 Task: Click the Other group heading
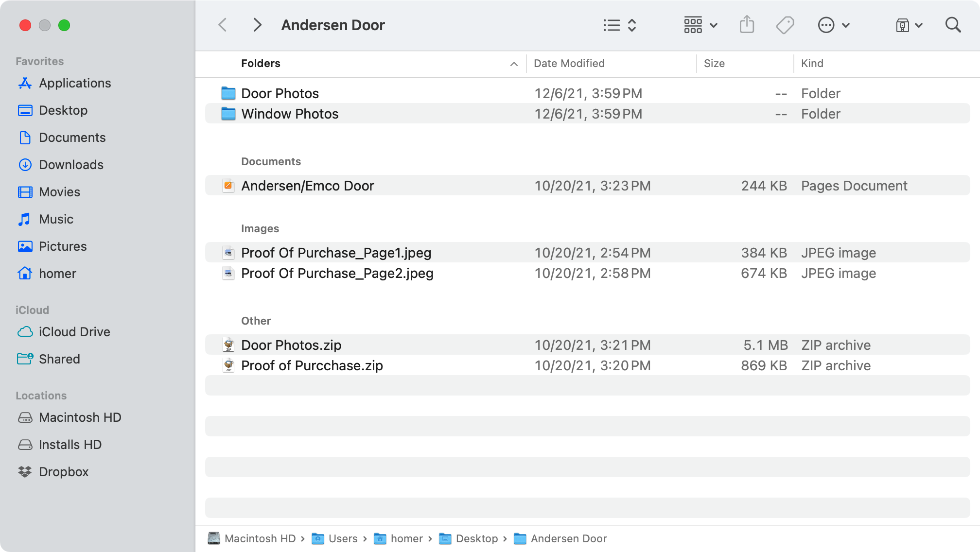pos(256,321)
